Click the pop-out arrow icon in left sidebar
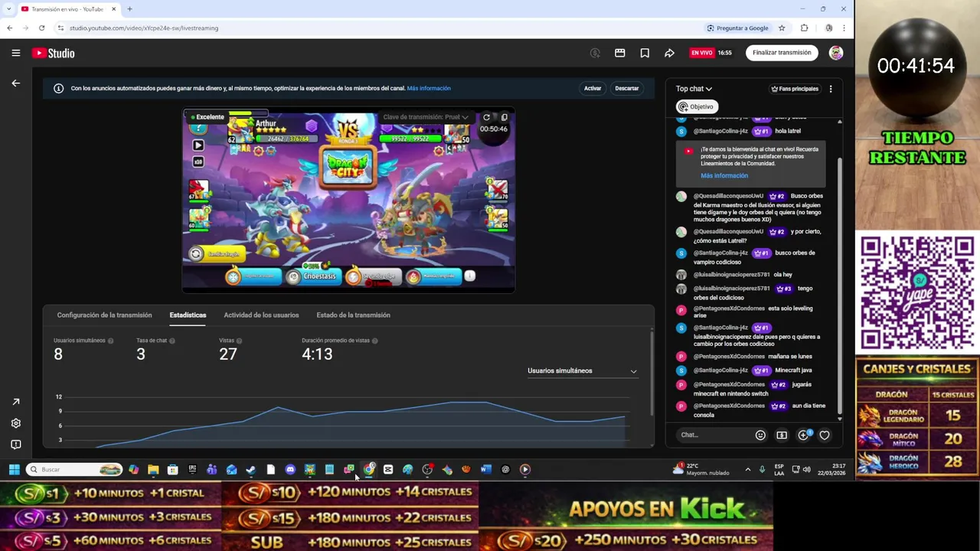This screenshot has width=980, height=551. click(x=15, y=402)
